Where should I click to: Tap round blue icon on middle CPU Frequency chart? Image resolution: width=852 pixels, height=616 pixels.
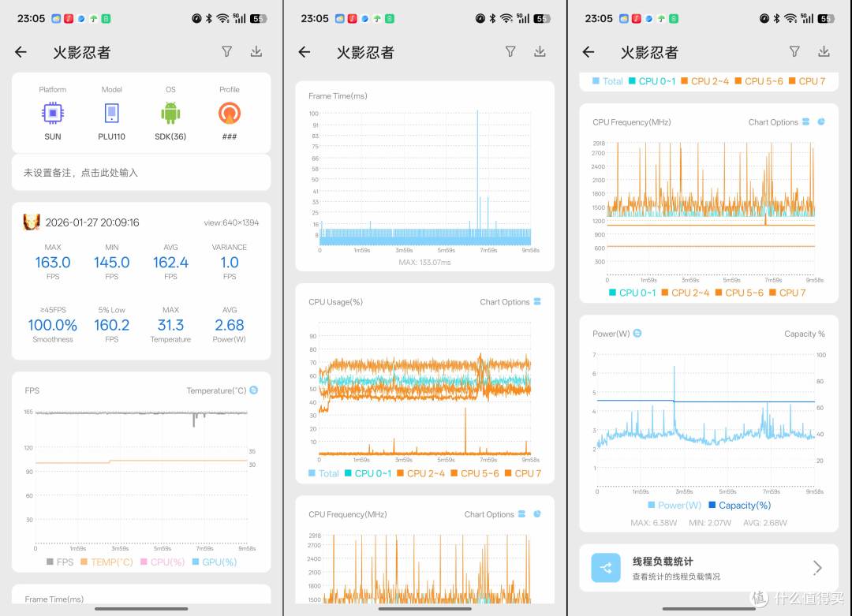(537, 514)
